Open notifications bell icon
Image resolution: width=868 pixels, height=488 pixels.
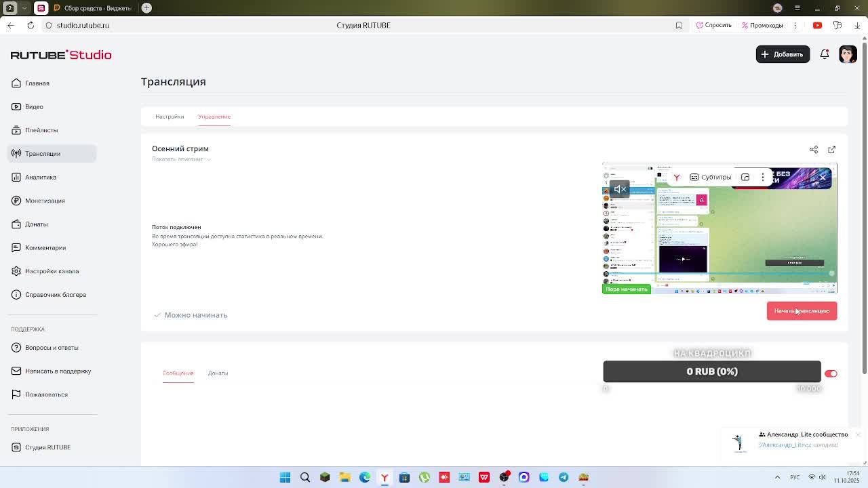click(x=825, y=54)
